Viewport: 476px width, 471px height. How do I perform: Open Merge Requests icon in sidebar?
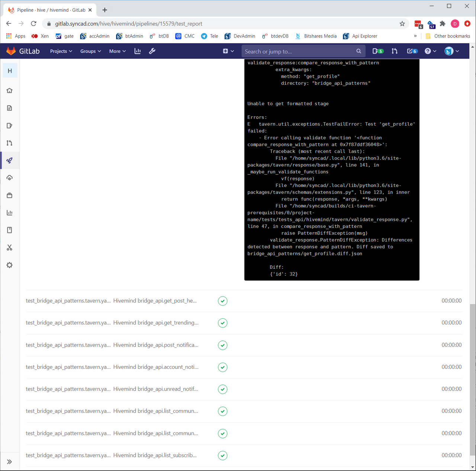[10, 143]
